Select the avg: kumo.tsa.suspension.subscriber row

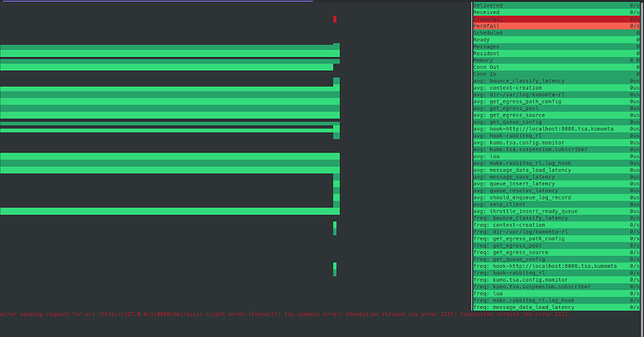(556, 149)
